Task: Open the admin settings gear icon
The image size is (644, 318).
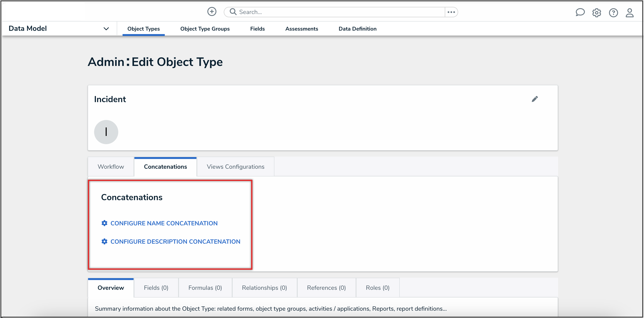Action: tap(596, 12)
